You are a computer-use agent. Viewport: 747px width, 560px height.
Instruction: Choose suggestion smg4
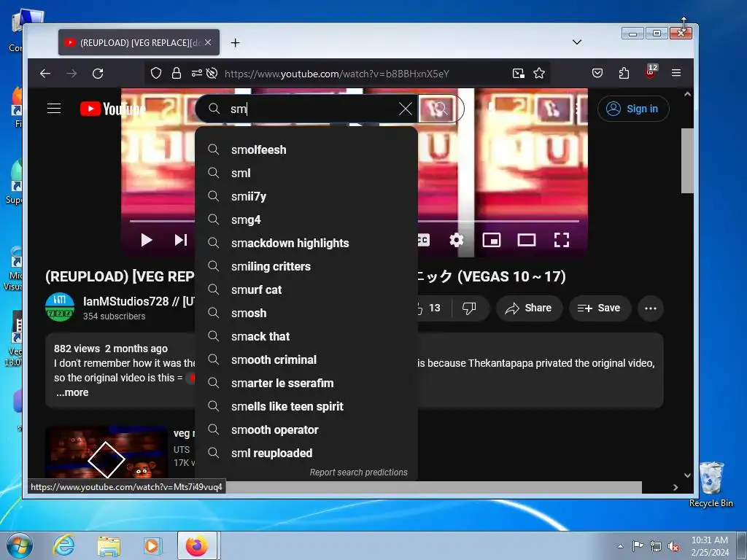[x=306, y=219]
